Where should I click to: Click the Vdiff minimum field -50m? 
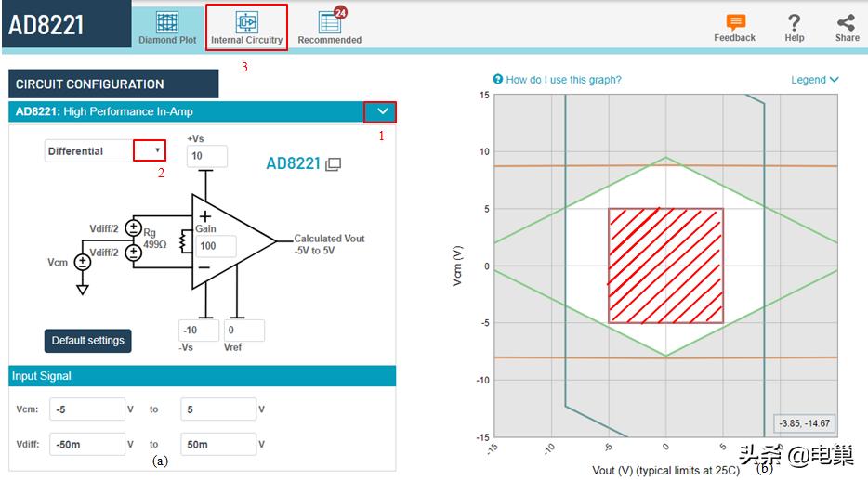87,444
